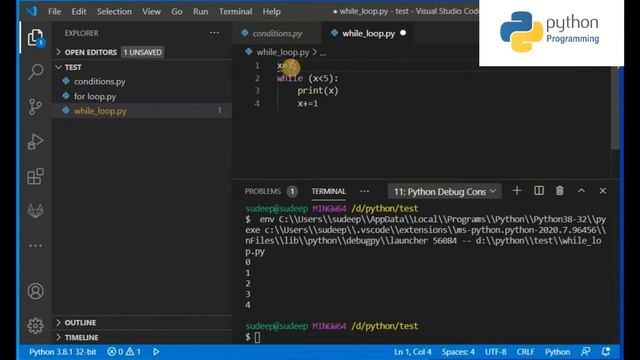Open the Go menu
The image size is (640, 360).
click(x=177, y=11)
